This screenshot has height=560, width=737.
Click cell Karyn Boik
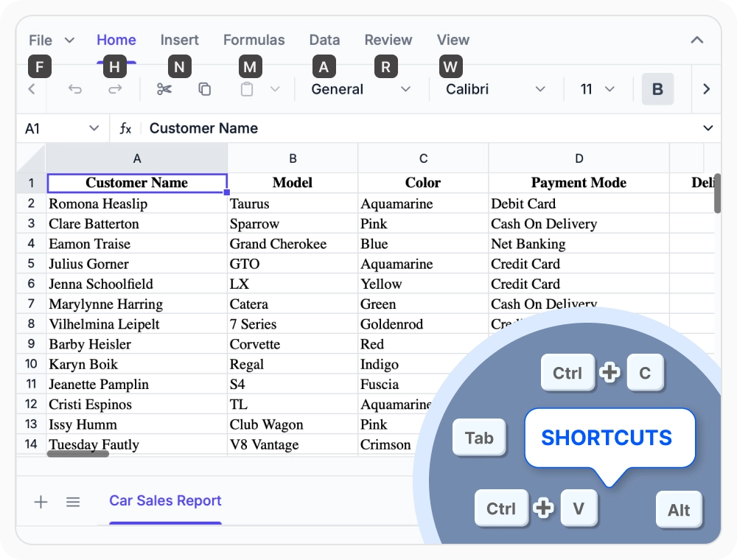pyautogui.click(x=137, y=364)
